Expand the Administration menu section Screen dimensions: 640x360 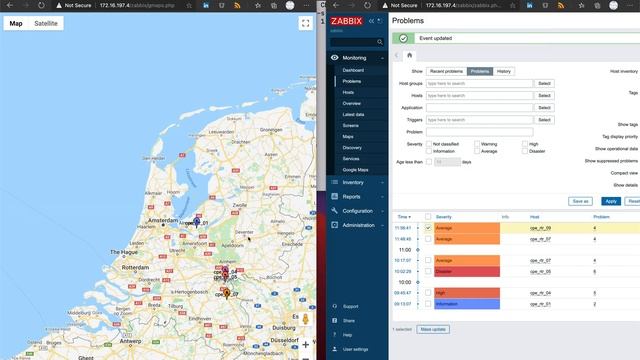point(382,225)
